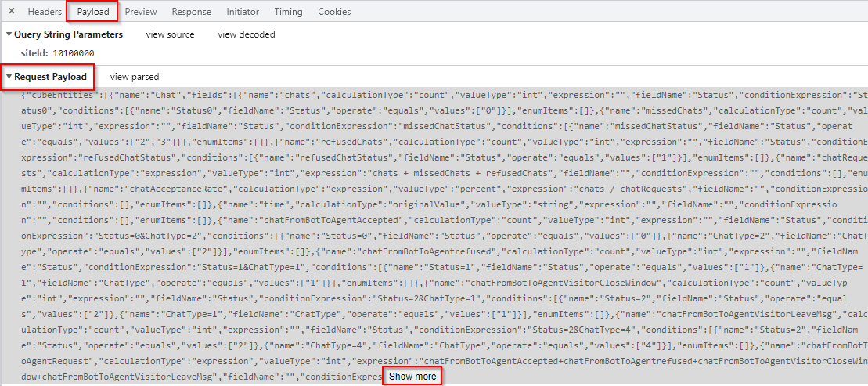Click view parsed for request payload
The height and width of the screenshot is (386, 868).
pyautogui.click(x=135, y=77)
